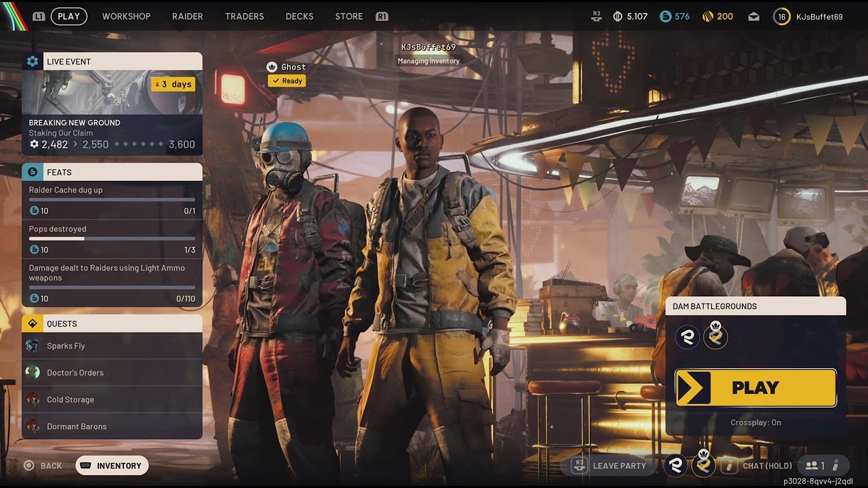The width and height of the screenshot is (868, 488).
Task: Click the cred reward icon under Pops destroyed
Action: click(x=34, y=250)
